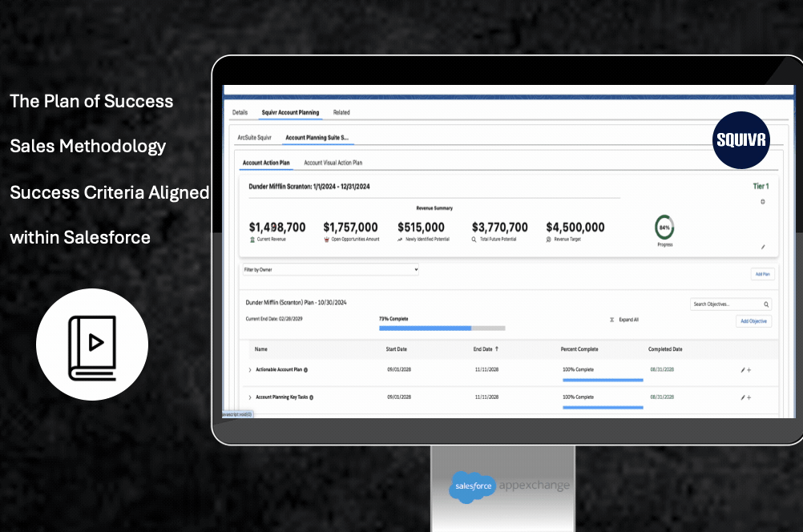The height and width of the screenshot is (532, 803).
Task: Click Expand All objectives
Action: [x=627, y=319]
